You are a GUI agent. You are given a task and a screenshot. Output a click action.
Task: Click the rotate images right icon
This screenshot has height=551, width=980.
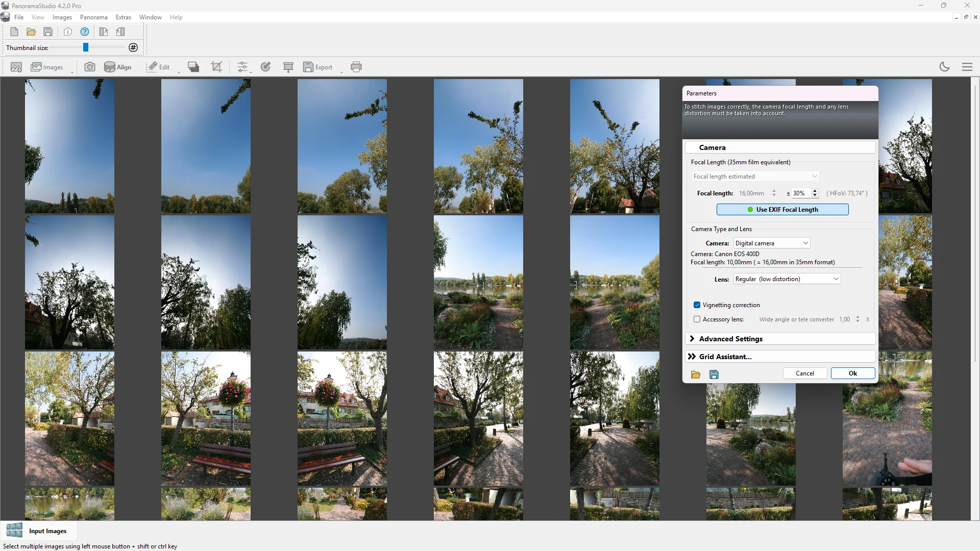(104, 32)
